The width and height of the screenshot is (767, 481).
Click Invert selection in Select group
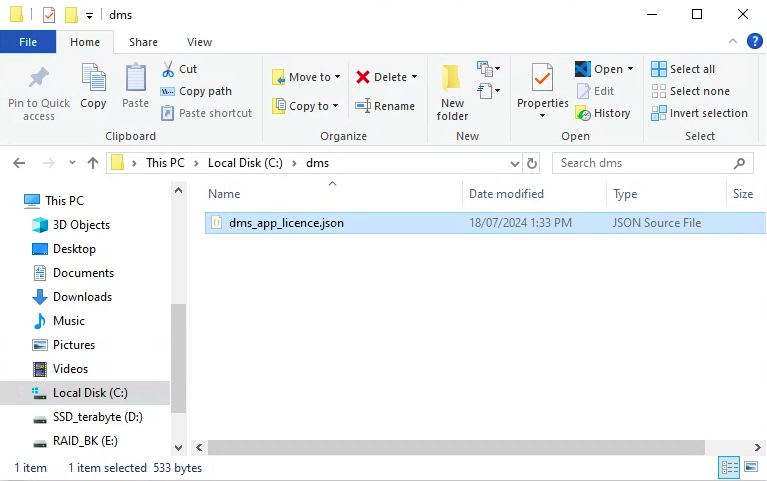coord(699,113)
